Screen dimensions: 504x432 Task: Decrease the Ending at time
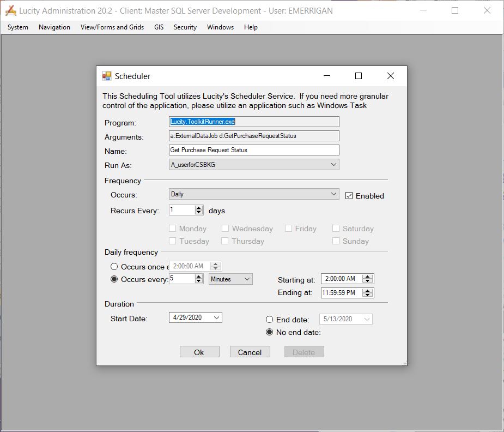(368, 295)
